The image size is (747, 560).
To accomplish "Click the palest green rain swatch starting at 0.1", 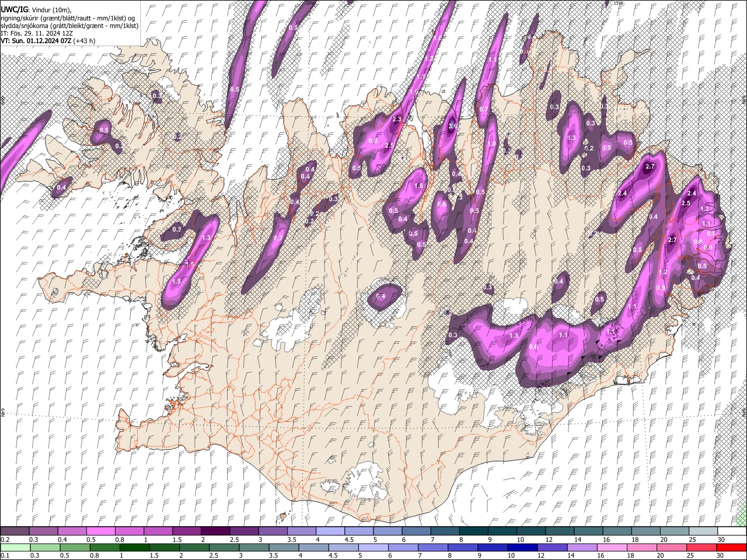I will [15, 547].
